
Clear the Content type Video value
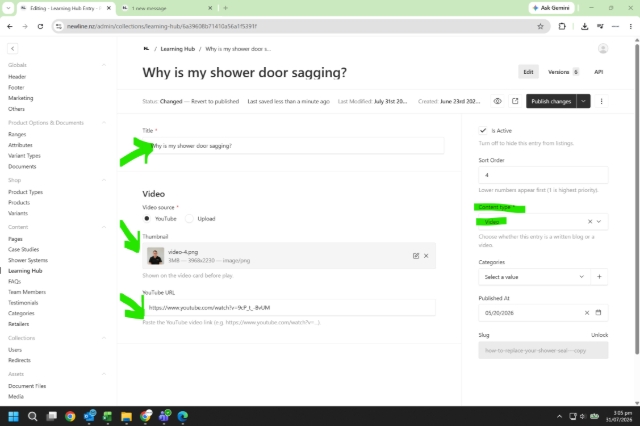point(590,222)
